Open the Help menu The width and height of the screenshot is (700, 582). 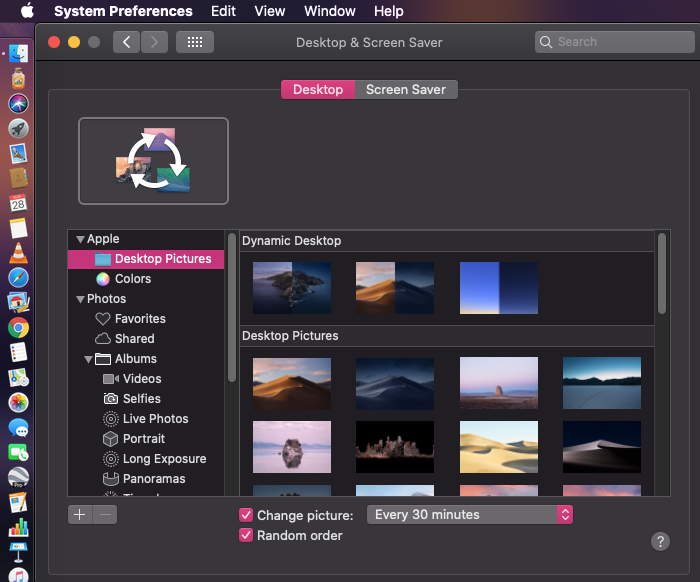388,11
